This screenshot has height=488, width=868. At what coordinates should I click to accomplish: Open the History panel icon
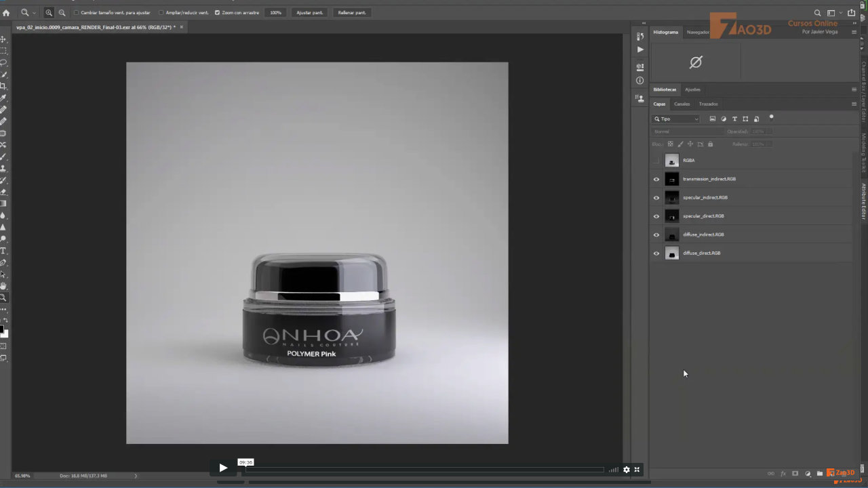(x=640, y=37)
